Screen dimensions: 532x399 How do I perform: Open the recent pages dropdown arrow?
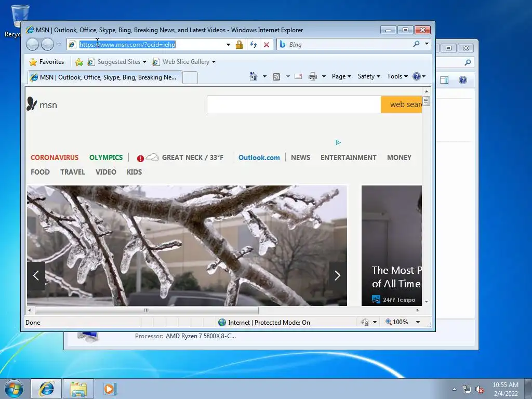tap(59, 45)
